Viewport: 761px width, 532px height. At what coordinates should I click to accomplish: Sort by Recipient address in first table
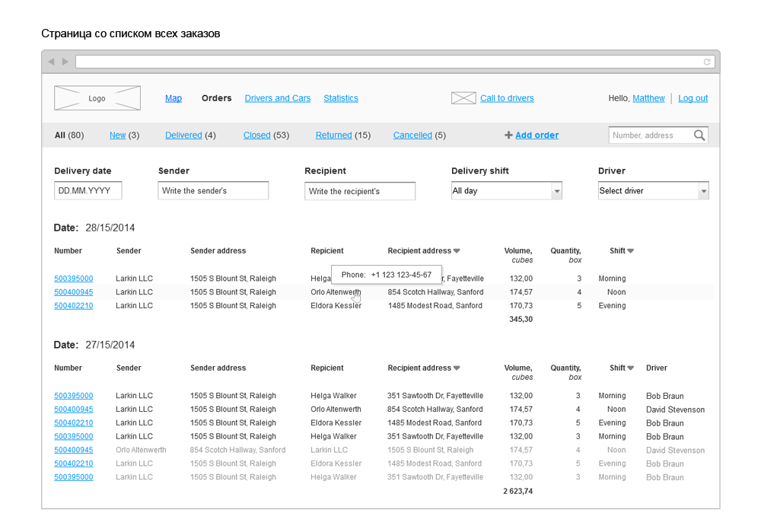click(x=457, y=251)
